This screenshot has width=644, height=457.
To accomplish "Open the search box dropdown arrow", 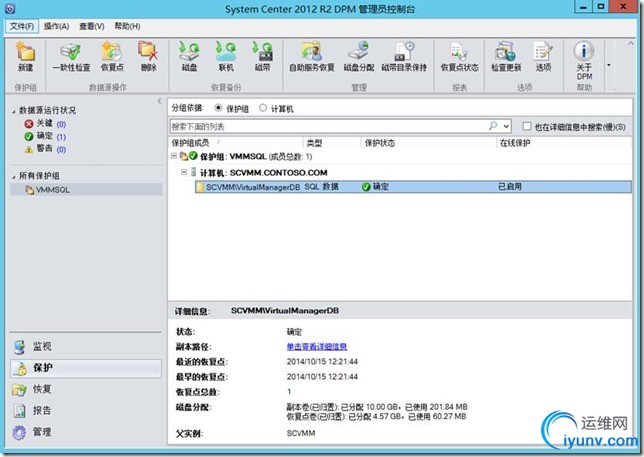I will coord(506,126).
